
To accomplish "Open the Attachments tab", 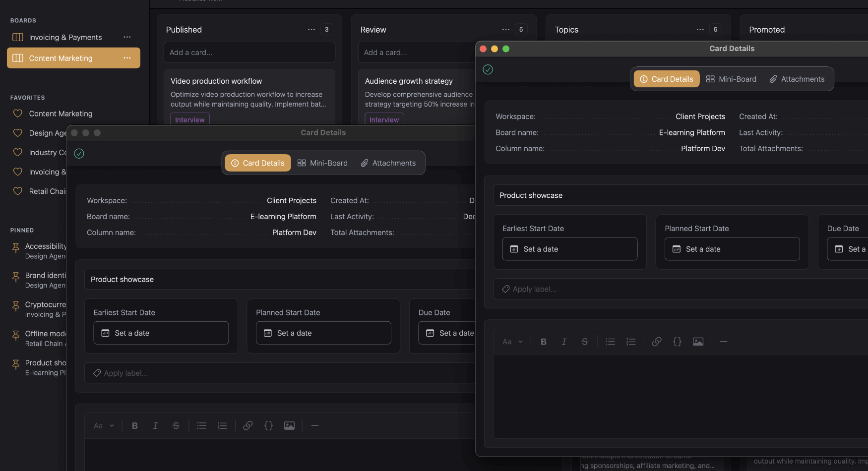I will tap(797, 79).
